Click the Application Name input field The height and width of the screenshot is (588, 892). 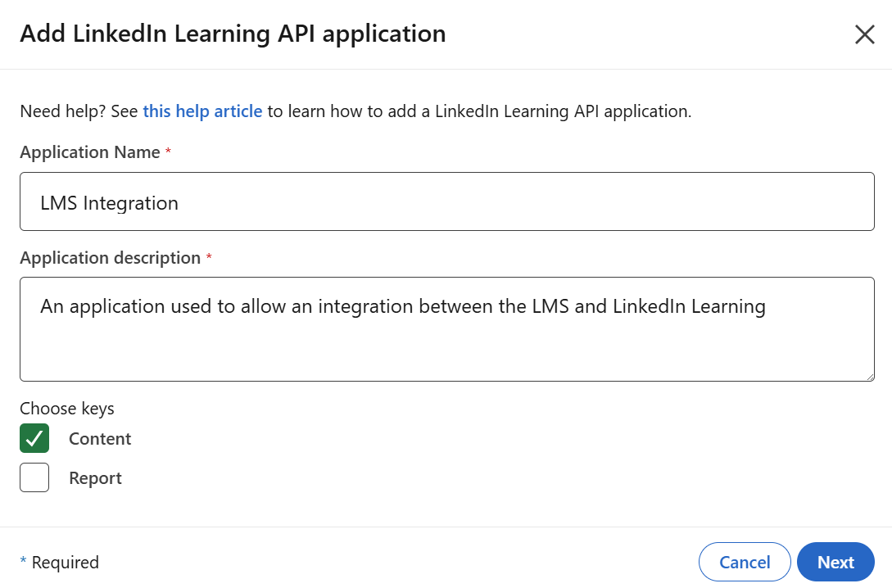pyautogui.click(x=447, y=201)
